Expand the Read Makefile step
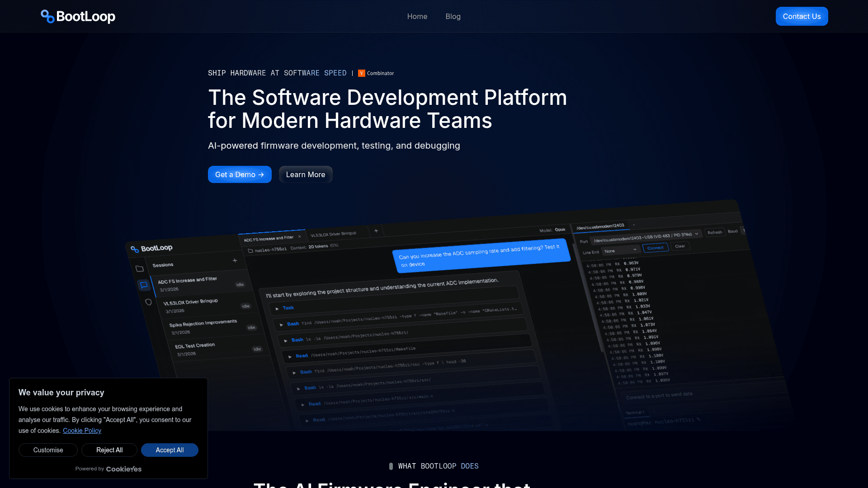The image size is (868, 488). point(290,357)
